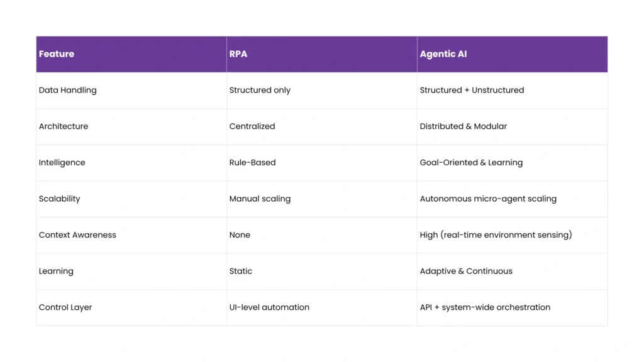Select the Intelligence row label
Image resolution: width=644 pixels, height=362 pixels.
click(62, 163)
